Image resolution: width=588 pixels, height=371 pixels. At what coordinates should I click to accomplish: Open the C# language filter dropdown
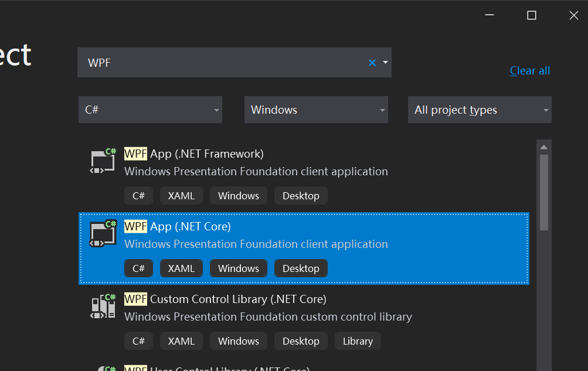coord(150,110)
